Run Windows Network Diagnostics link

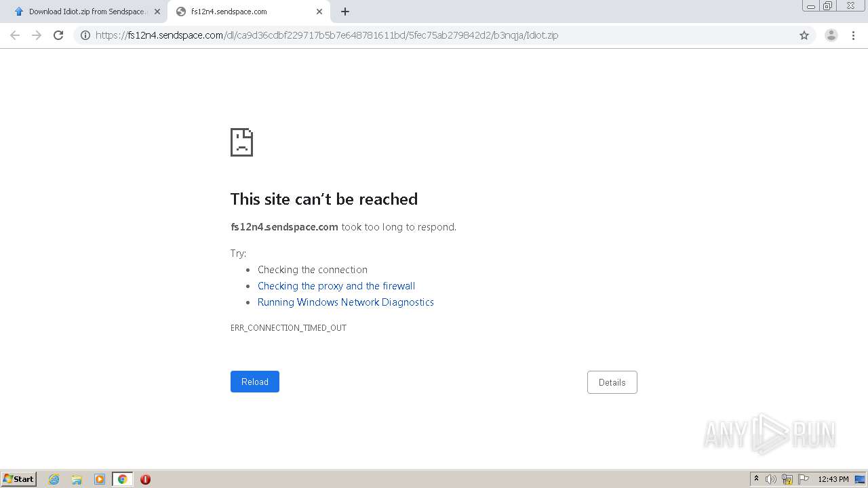(x=346, y=302)
